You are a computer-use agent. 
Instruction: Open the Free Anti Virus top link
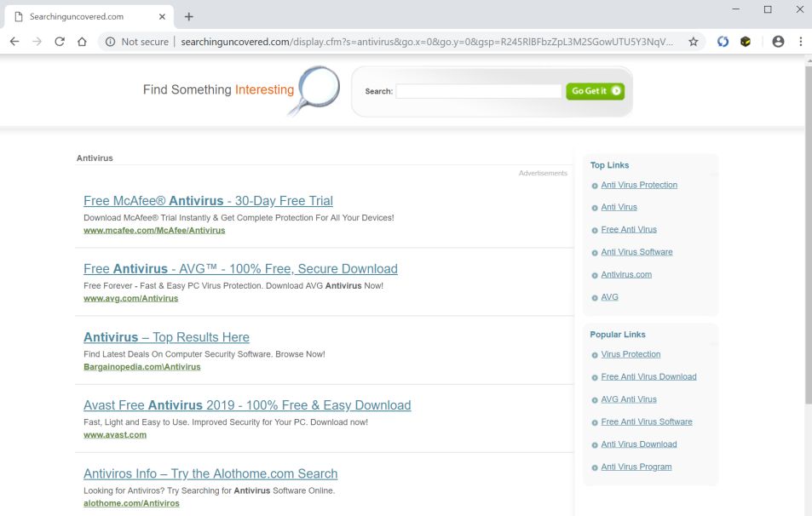pyautogui.click(x=629, y=229)
